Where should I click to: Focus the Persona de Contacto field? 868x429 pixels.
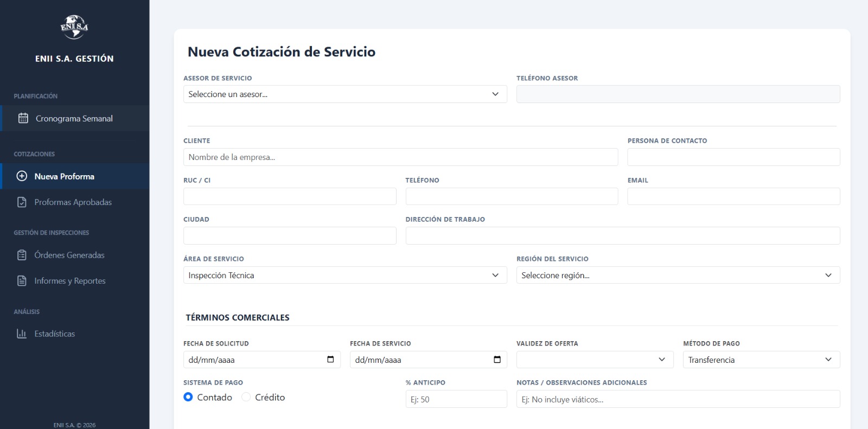[x=734, y=157]
